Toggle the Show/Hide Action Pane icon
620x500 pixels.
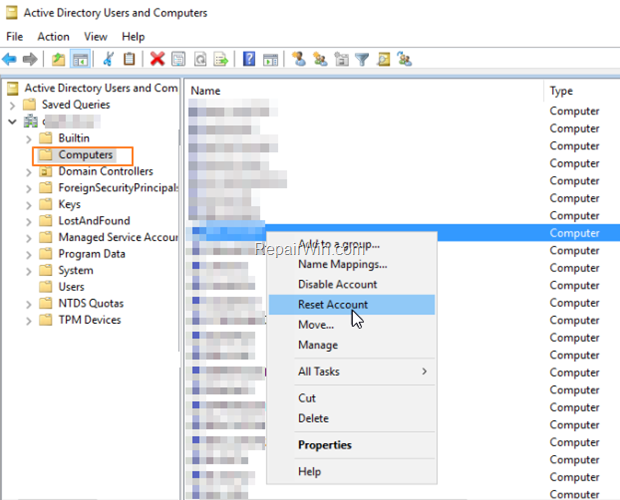[x=270, y=60]
